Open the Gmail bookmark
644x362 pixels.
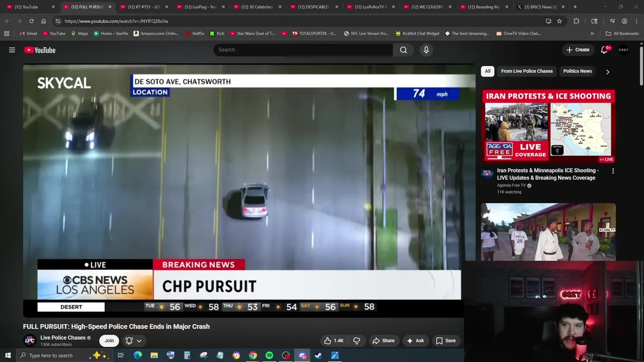click(28, 33)
